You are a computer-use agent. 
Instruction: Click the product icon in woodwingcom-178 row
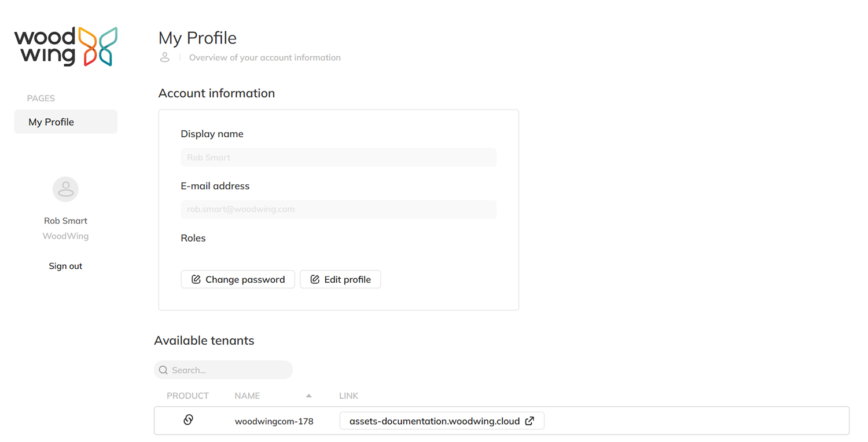point(188,420)
